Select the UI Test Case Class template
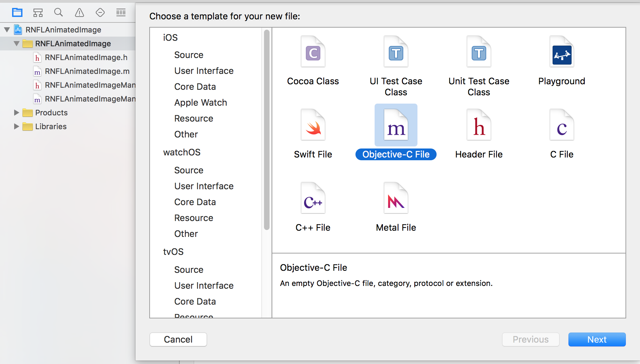The image size is (640, 364). tap(396, 52)
